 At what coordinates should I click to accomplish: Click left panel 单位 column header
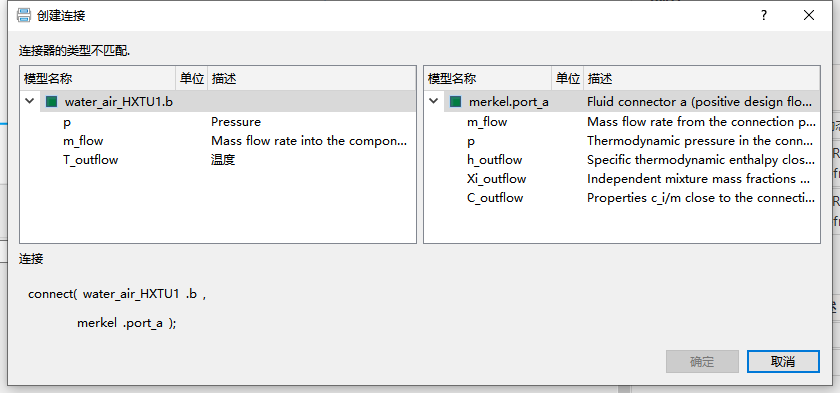(x=192, y=79)
